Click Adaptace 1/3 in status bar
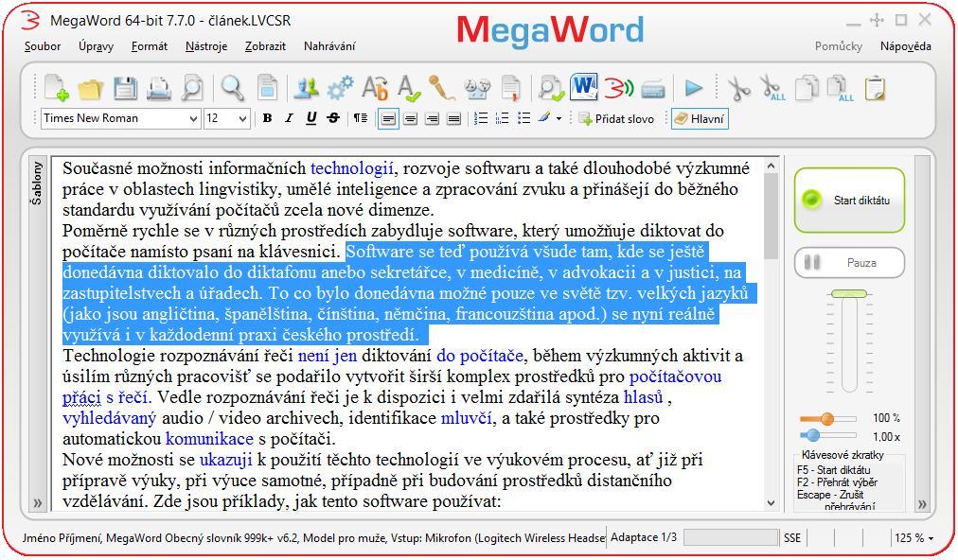This screenshot has height=560, width=958. [644, 537]
